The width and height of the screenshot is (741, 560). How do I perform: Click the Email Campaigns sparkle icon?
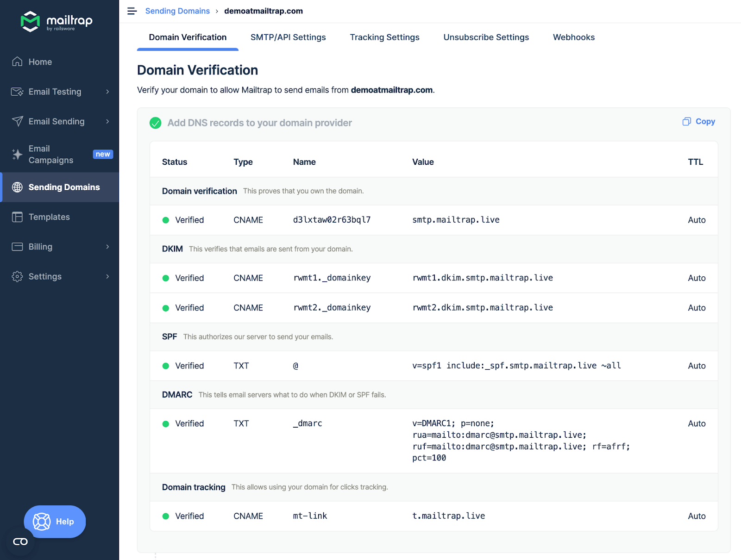point(17,154)
